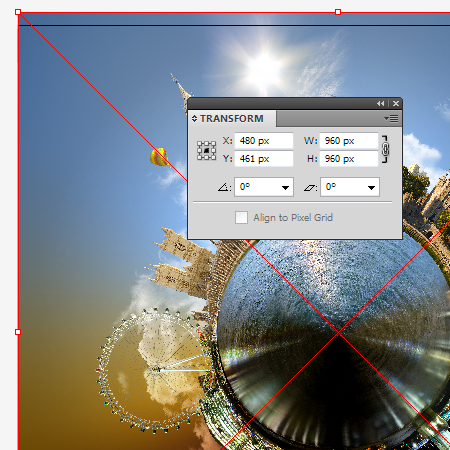Click the hot air balloon in image
Viewport: 450px width, 450px height.
(159, 157)
